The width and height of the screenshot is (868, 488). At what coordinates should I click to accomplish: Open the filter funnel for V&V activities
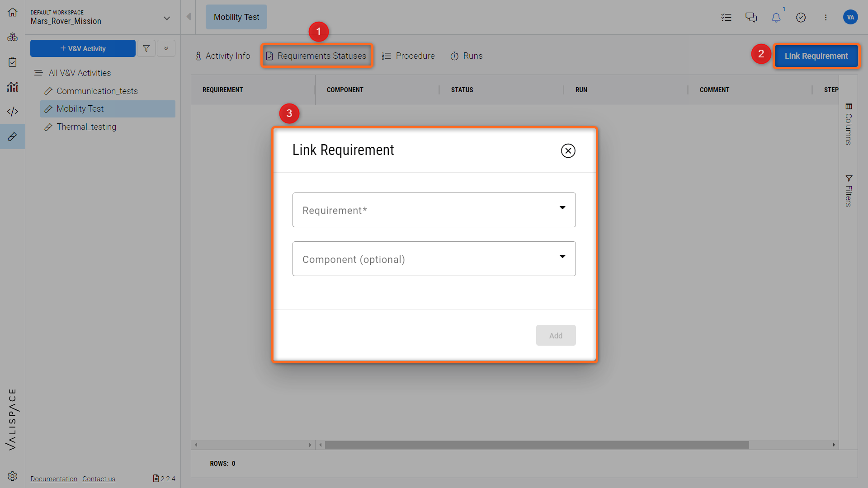click(x=146, y=48)
